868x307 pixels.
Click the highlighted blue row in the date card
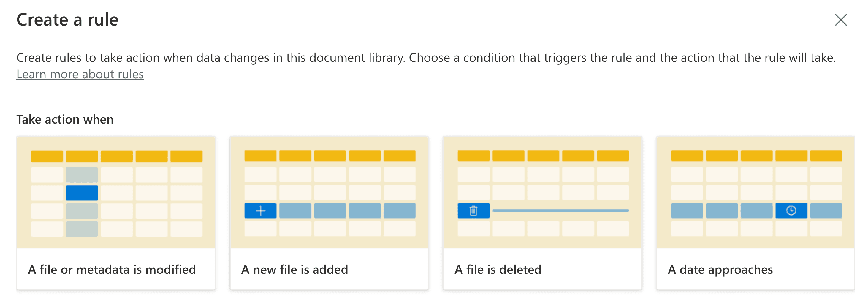click(x=755, y=210)
